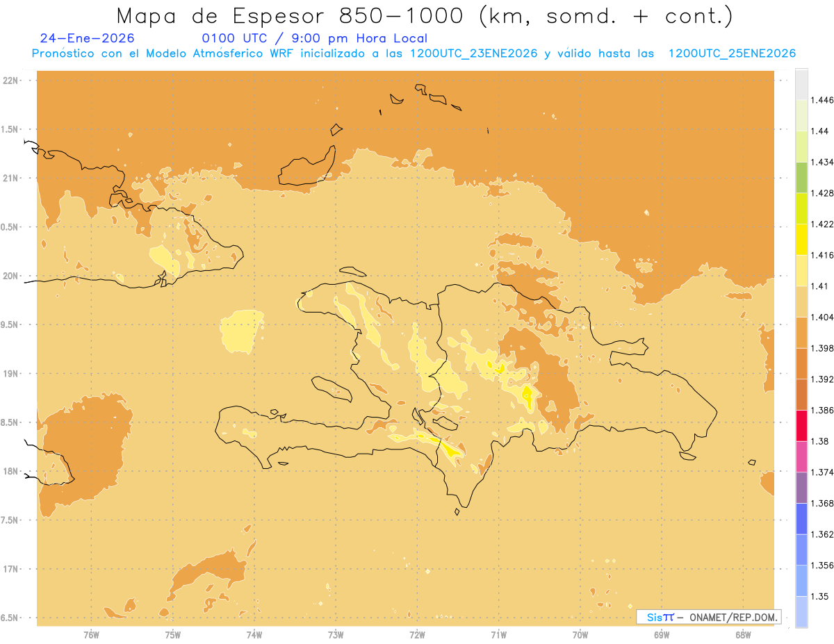Click the latitude label '21N'

pos(11,178)
